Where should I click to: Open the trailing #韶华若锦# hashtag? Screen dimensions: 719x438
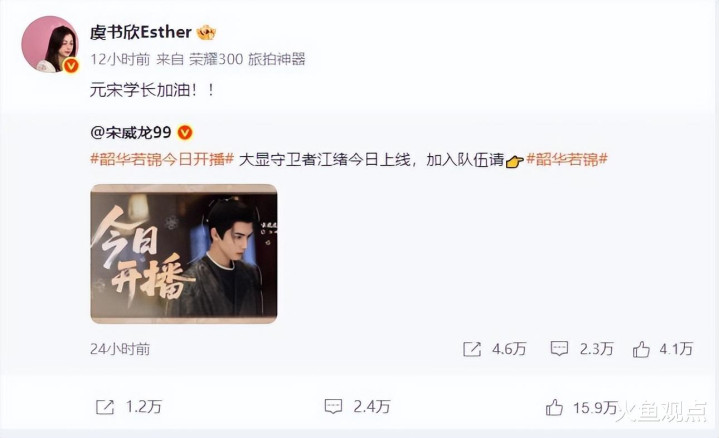pyautogui.click(x=567, y=159)
